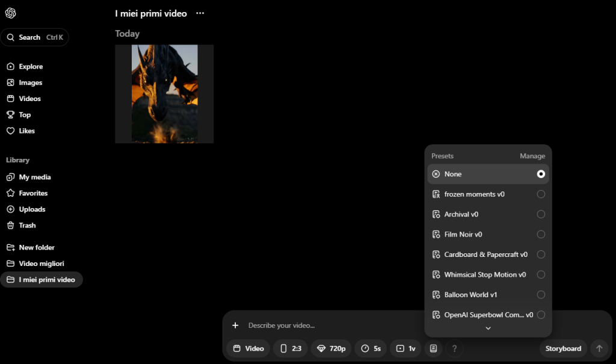The image size is (616, 364).
Task: Open the 720p resolution dropdown
Action: point(331,348)
